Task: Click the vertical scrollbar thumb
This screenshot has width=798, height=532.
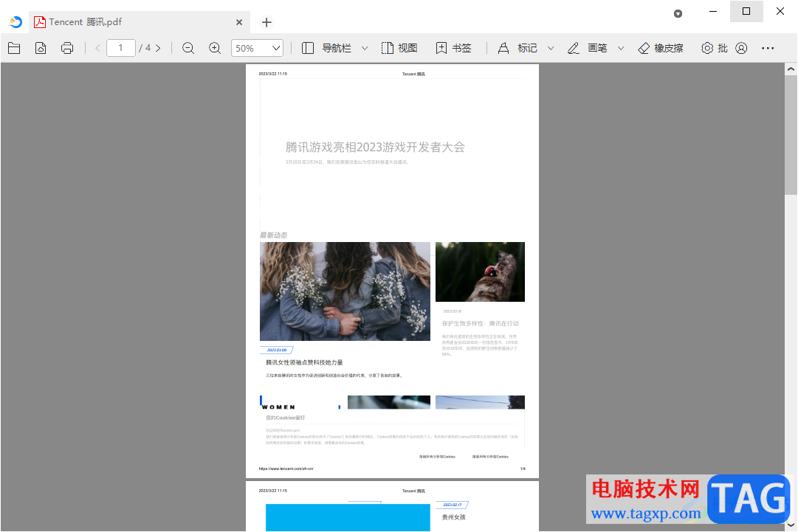Action: 791,135
